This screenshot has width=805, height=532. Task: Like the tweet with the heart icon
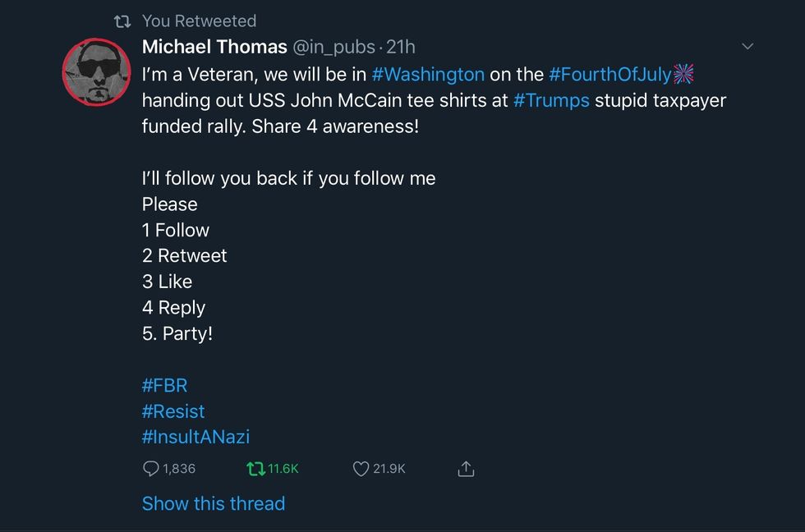tap(361, 469)
